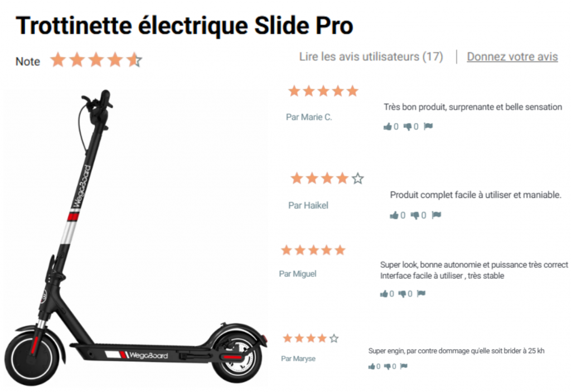Click thumbs-down on Marie C.'s review
This screenshot has width=571, height=392.
(408, 127)
